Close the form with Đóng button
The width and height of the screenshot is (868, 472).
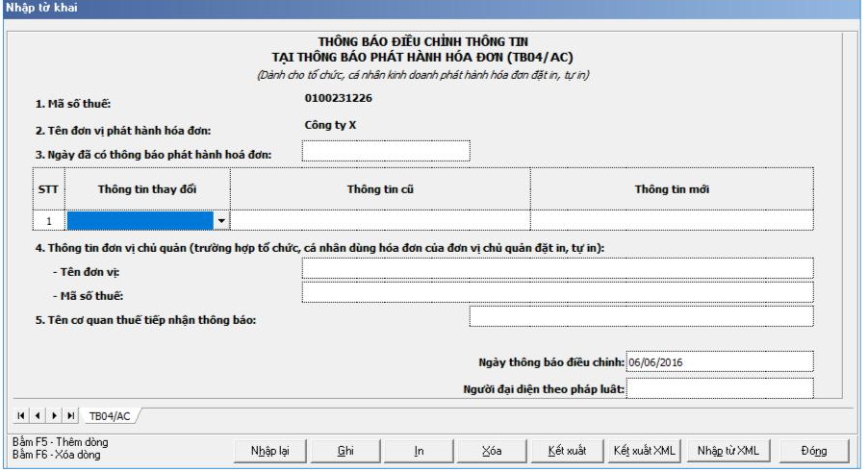(814, 451)
